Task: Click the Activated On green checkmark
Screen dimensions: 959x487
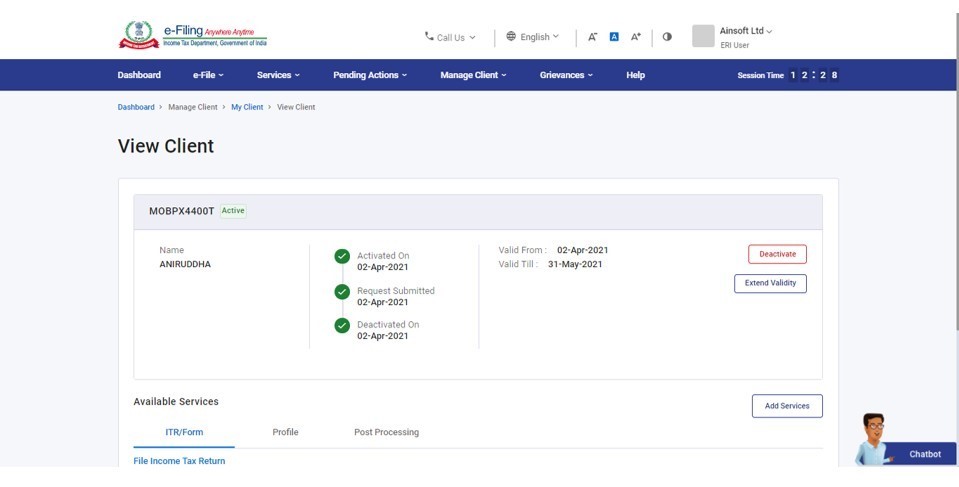Action: 342,257
